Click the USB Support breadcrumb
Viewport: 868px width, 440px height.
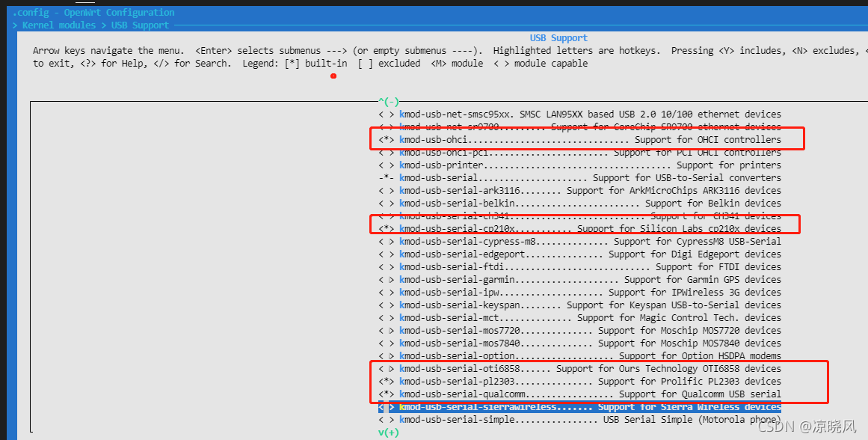pos(140,25)
